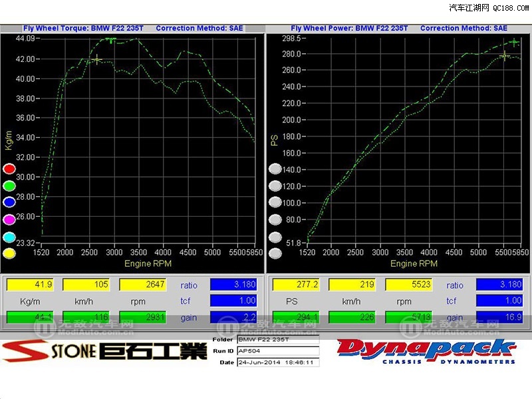Screen dimensions: 532x399
Task: Click the 44.09 maximum torque axis value
Action: coord(25,39)
